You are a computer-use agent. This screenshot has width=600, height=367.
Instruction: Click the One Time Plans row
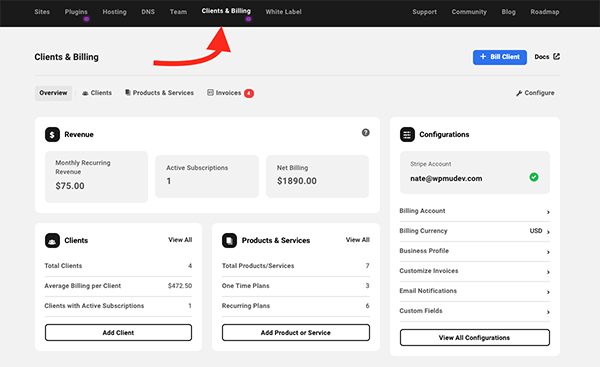(296, 286)
